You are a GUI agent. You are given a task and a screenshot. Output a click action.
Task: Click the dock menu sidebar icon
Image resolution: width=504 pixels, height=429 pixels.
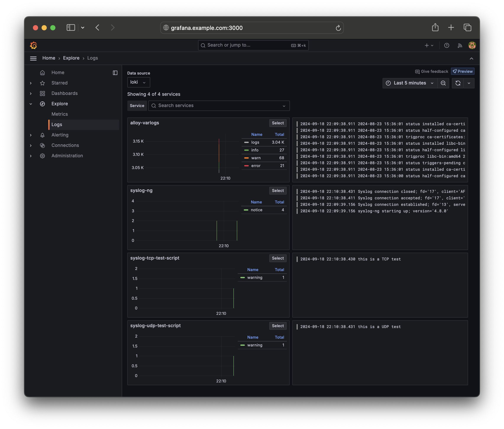coord(115,73)
